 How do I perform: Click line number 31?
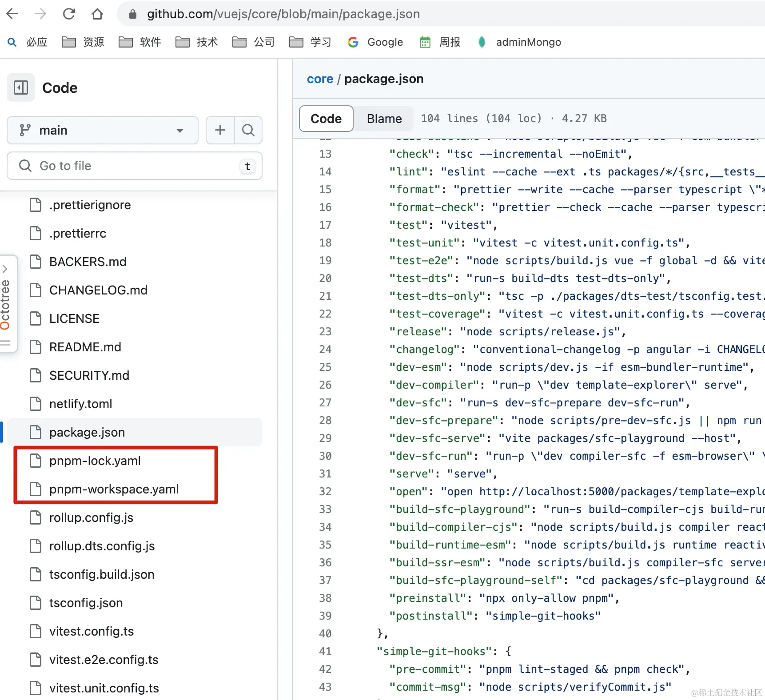pos(325,474)
